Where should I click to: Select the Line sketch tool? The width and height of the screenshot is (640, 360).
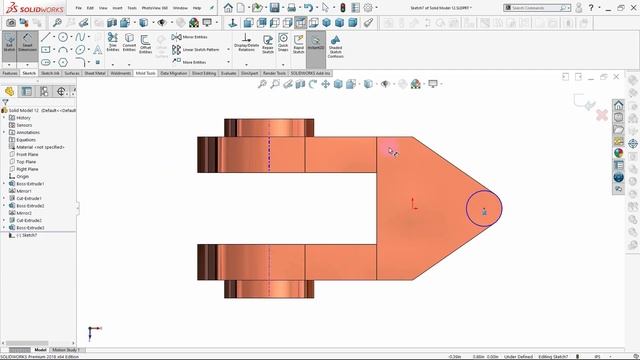tap(46, 37)
